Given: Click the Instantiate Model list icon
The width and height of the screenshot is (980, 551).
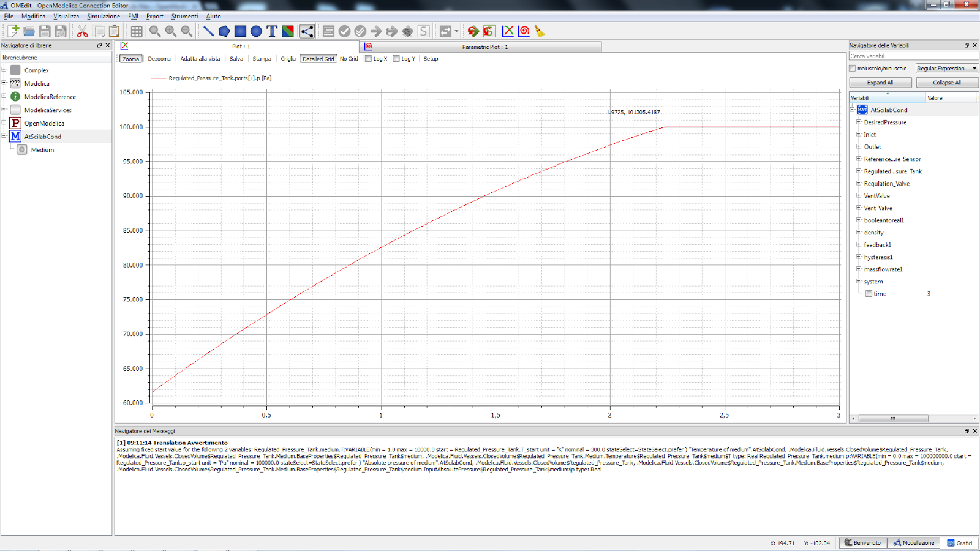Looking at the screenshot, I should [x=328, y=31].
